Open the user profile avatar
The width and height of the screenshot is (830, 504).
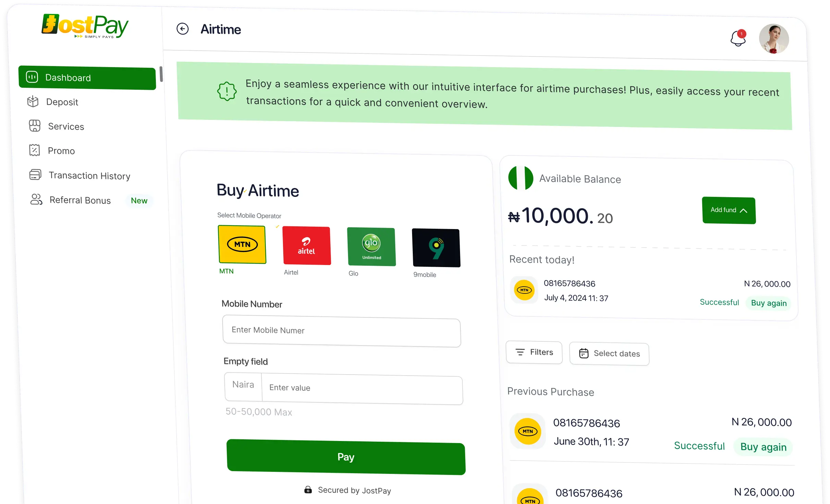pos(773,39)
